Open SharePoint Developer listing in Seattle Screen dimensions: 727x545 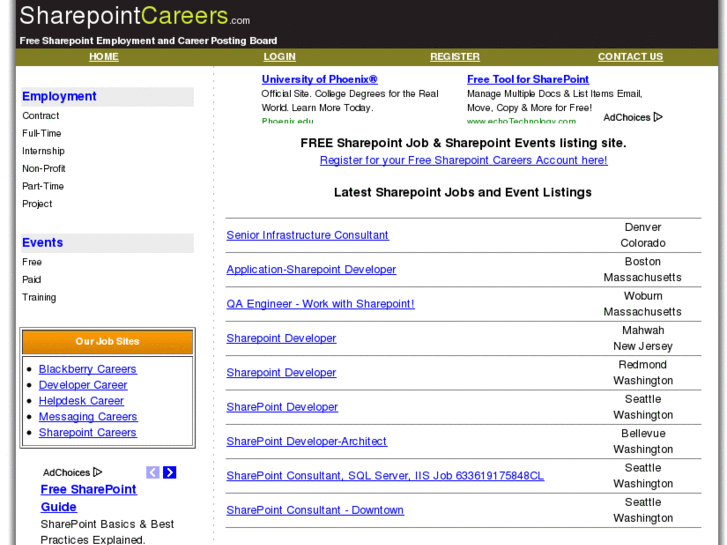click(x=282, y=407)
